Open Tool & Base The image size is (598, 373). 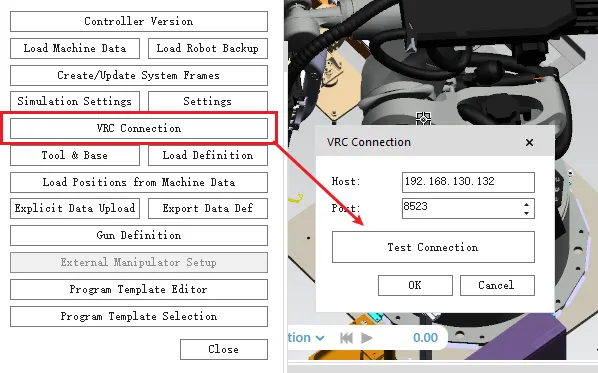click(x=75, y=156)
